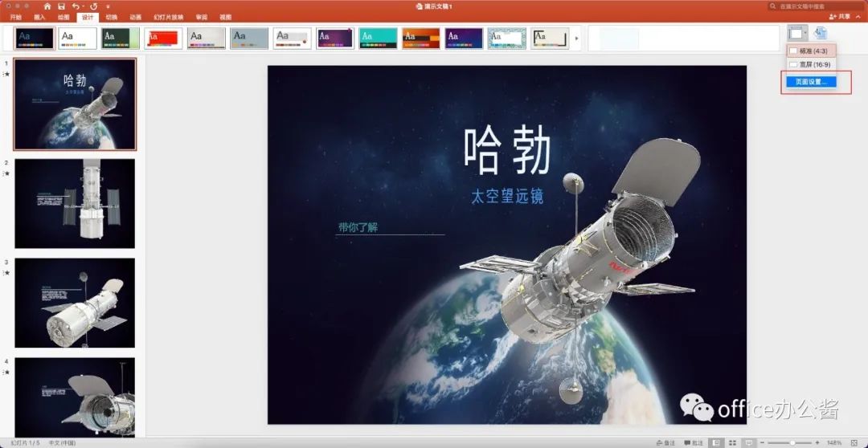The height and width of the screenshot is (448, 868).
Task: Select slide 1 thumbnail in the panel
Action: [x=75, y=104]
